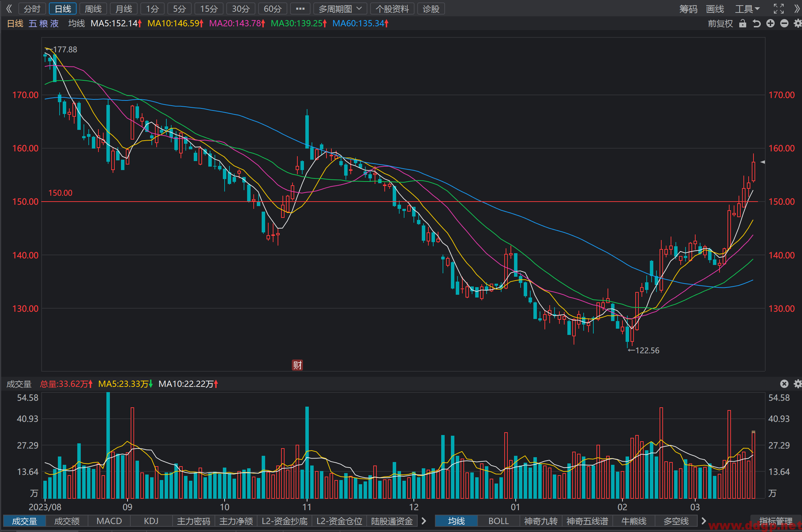
Task: Toggle the 前复权 price adjustment mode
Action: [x=720, y=24]
